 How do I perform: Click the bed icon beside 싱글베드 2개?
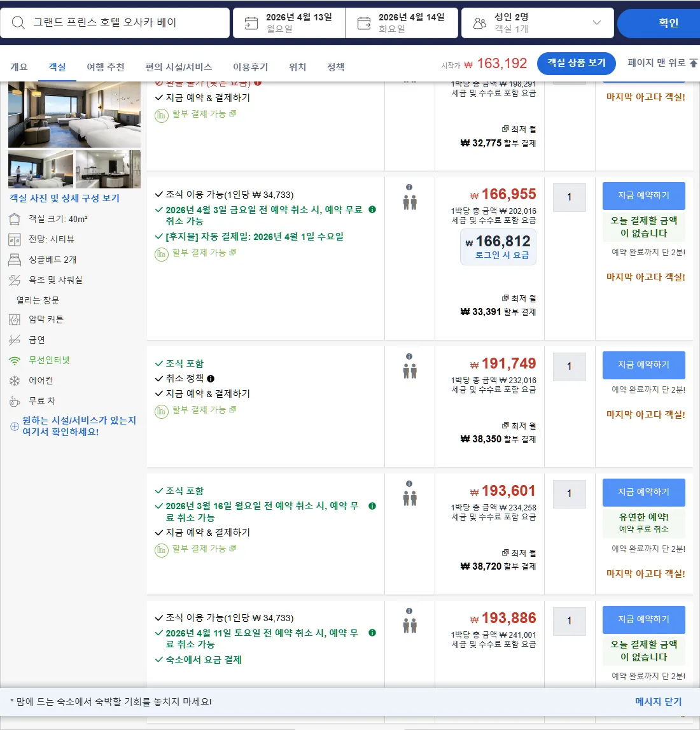click(15, 260)
